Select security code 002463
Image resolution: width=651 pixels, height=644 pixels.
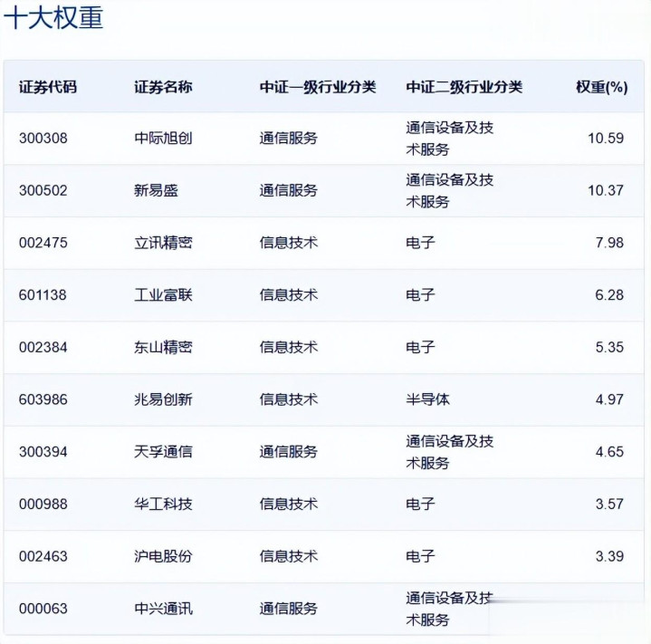click(43, 556)
